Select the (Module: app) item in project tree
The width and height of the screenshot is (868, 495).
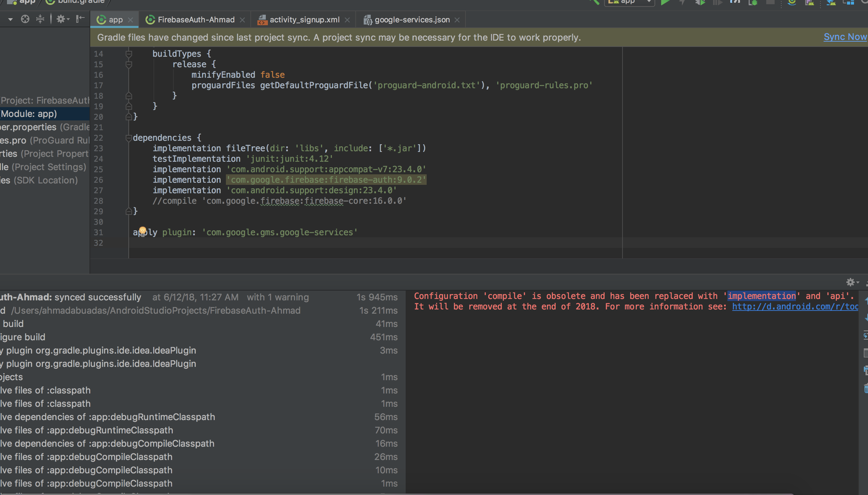pyautogui.click(x=29, y=114)
